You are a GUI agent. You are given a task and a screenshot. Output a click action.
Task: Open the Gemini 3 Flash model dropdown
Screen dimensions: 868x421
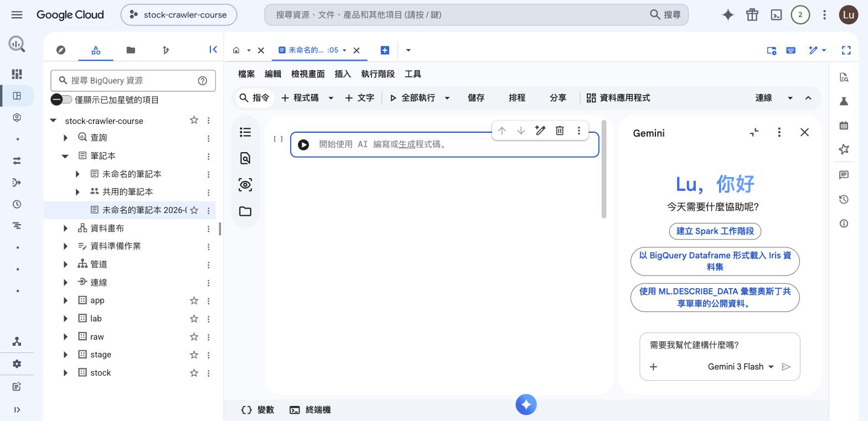point(741,367)
